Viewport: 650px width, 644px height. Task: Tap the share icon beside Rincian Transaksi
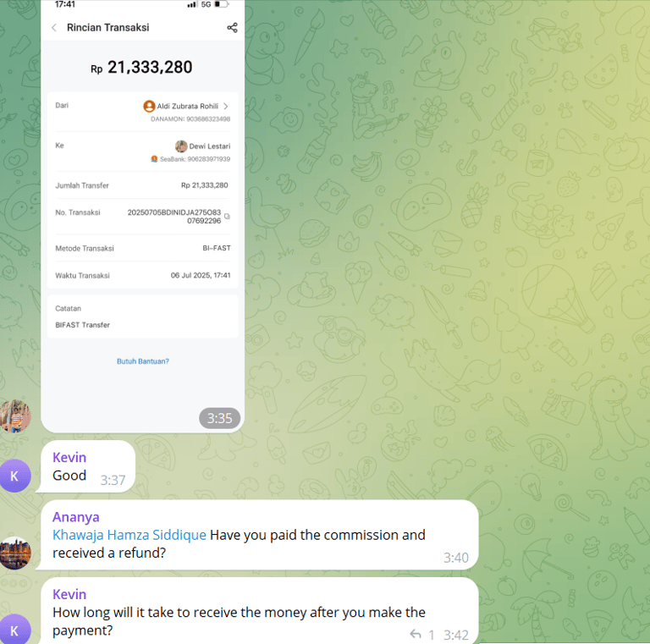pos(232,28)
